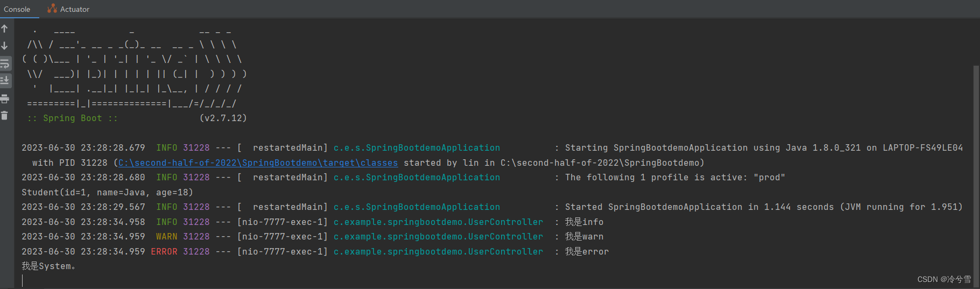The height and width of the screenshot is (289, 980).
Task: Click '我是warn' log message
Action: click(584, 236)
